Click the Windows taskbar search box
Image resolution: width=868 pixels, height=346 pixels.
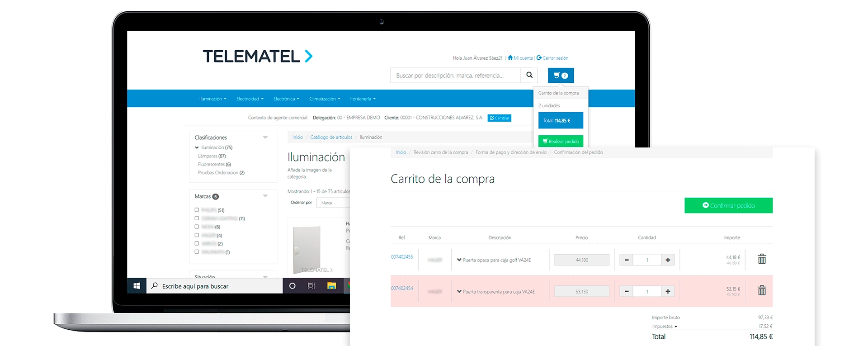click(x=214, y=286)
